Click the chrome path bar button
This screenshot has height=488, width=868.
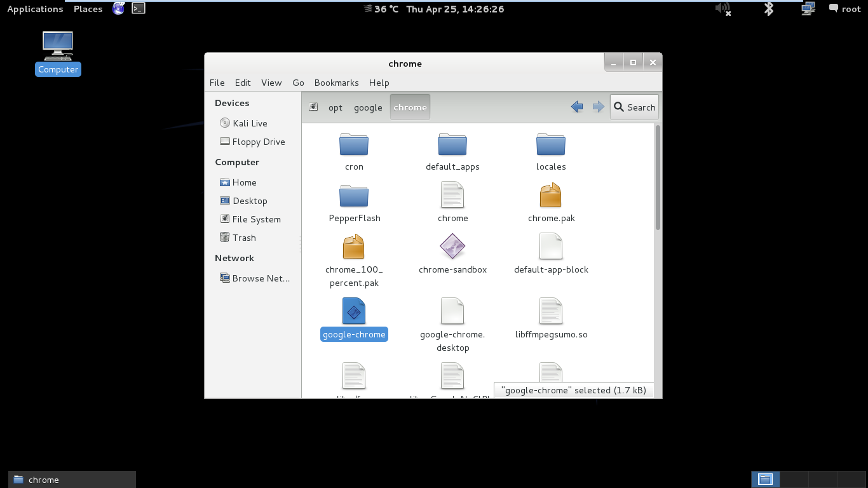410,107
